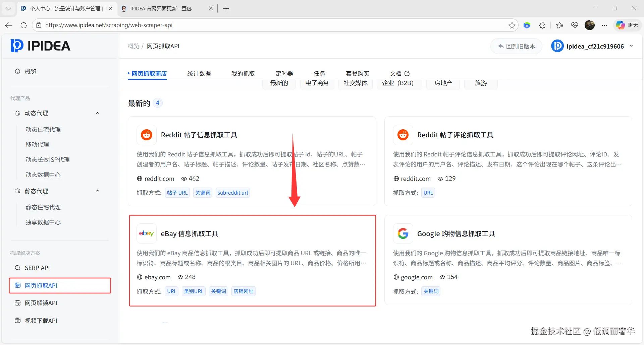Viewport: 644px width, 345px height.
Task: Open the favorites list icon in toolbar
Action: [559, 25]
